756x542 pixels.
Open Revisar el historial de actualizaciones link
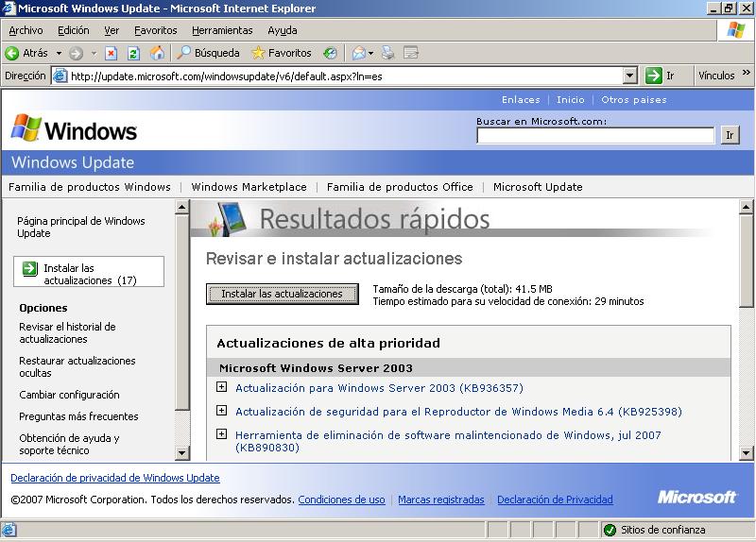67,332
